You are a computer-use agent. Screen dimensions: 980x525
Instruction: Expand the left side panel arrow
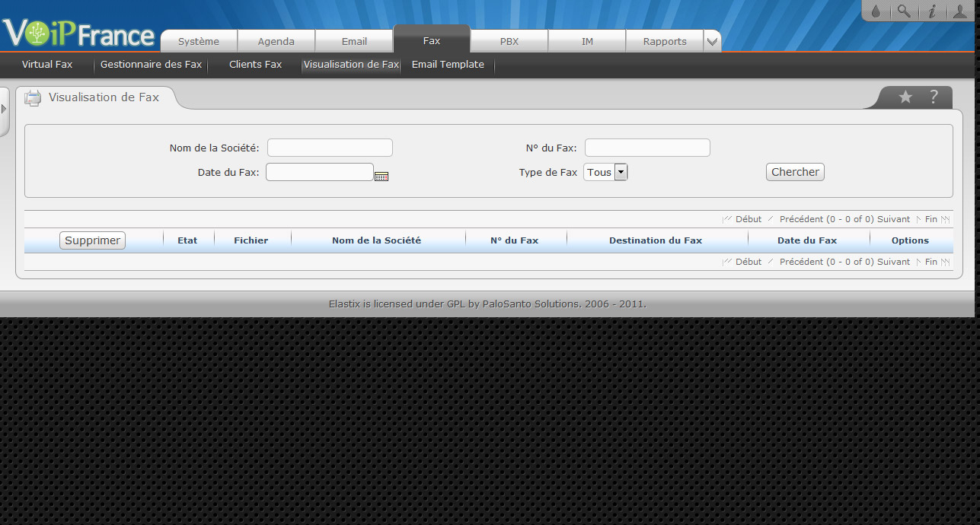4,109
